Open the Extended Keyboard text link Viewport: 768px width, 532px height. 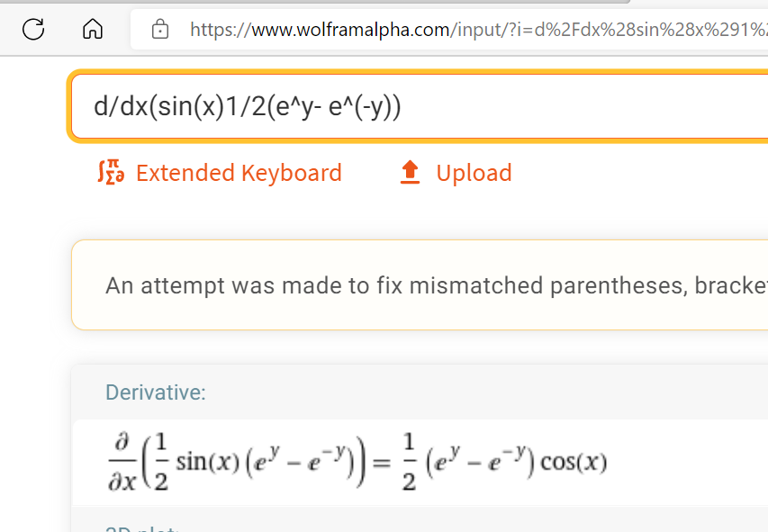(239, 173)
